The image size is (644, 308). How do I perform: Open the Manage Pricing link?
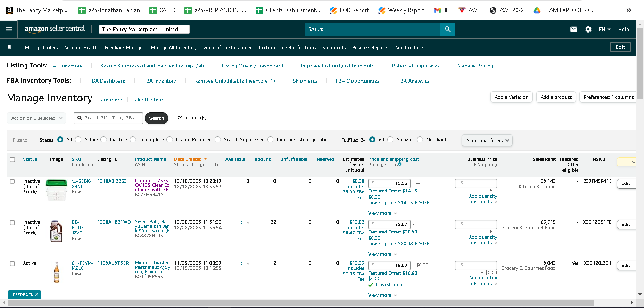click(475, 66)
